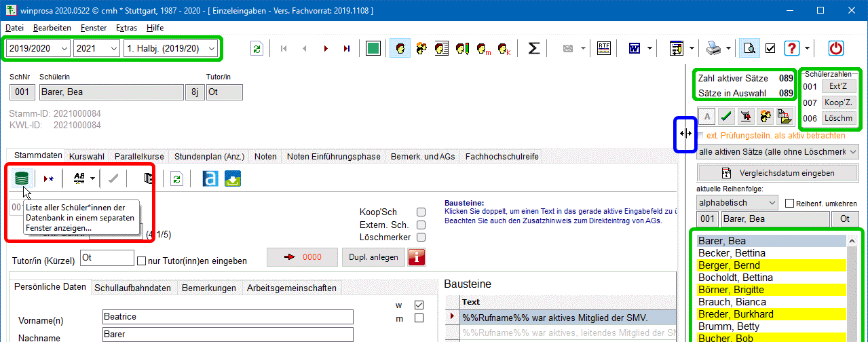Open the Extras menu
This screenshot has height=342, width=868.
(126, 28)
